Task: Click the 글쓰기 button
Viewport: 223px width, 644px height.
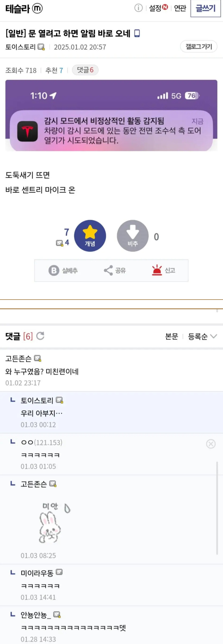Action: click(x=206, y=8)
